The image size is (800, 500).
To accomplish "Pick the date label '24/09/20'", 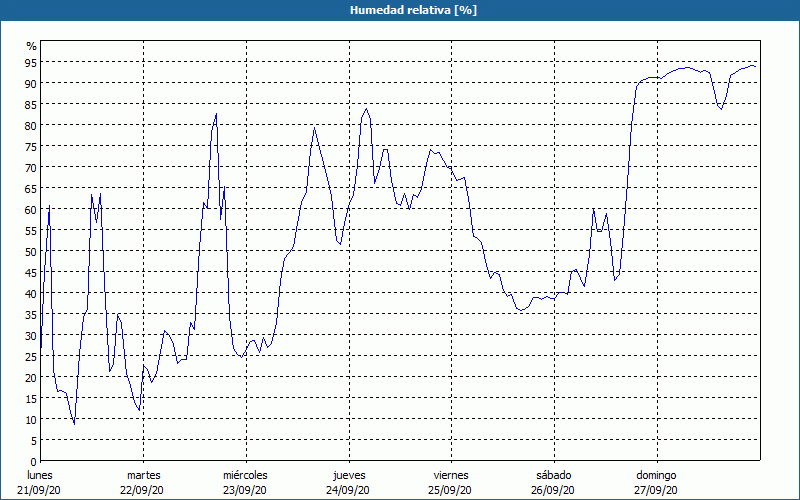I will pos(347,490).
